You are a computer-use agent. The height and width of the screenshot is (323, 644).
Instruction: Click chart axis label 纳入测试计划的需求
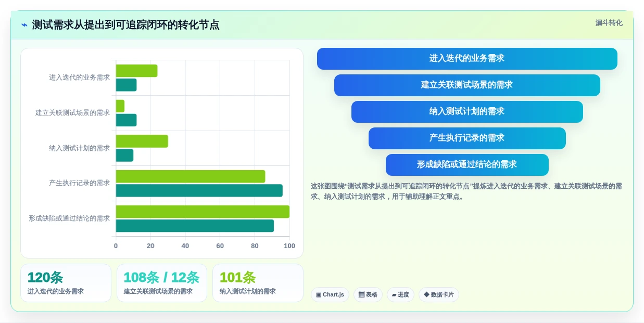click(79, 148)
